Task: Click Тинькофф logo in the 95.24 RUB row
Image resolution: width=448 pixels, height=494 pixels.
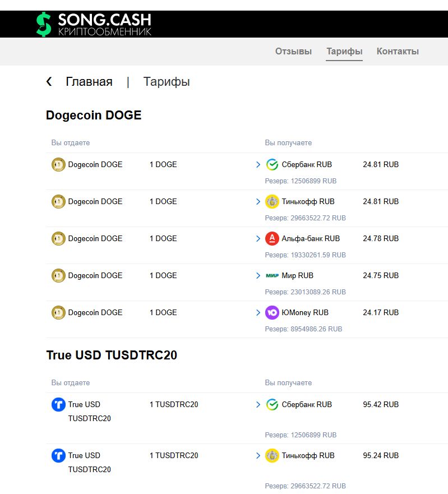Action: click(x=272, y=455)
